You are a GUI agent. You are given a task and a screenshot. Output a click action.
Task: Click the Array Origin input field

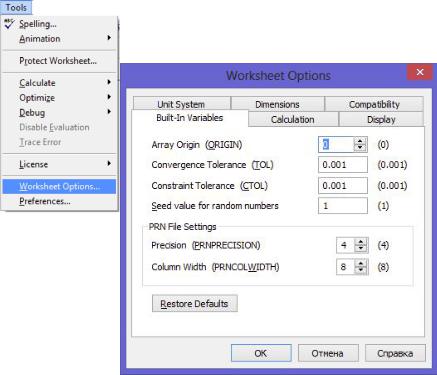tap(336, 144)
